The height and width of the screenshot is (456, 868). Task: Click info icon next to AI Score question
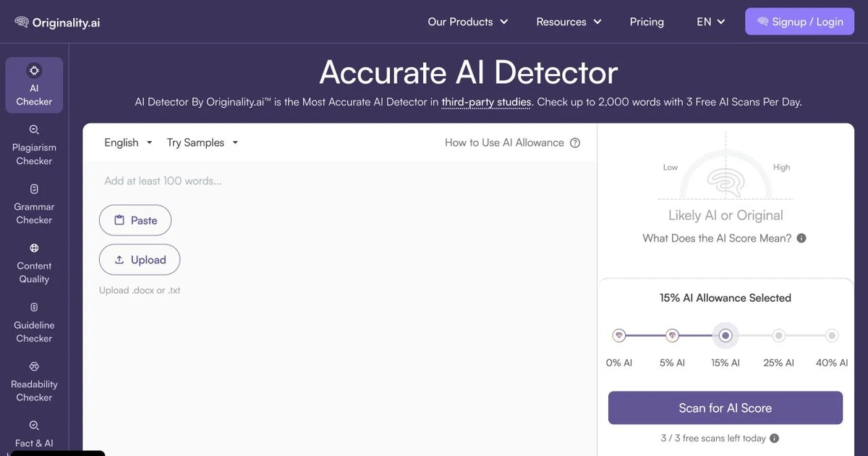click(x=801, y=238)
